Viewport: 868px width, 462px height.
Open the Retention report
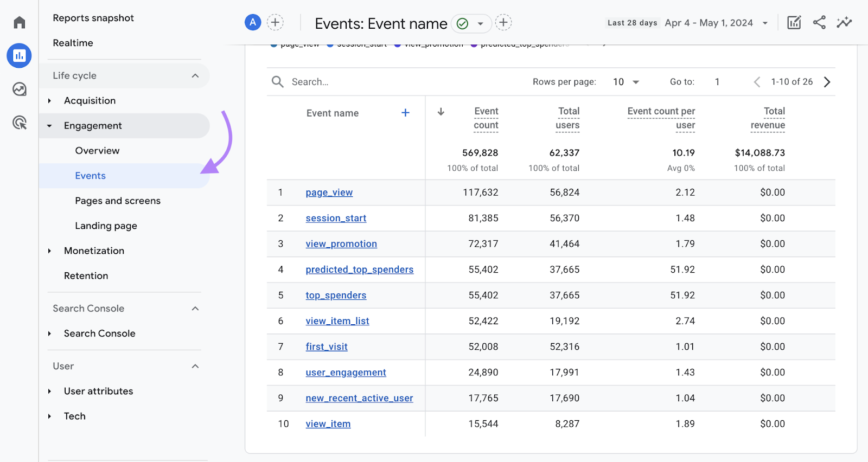point(86,276)
